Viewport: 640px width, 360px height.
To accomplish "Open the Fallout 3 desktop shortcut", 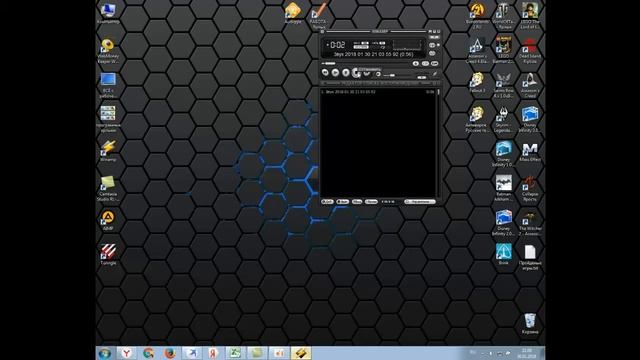I will (477, 82).
